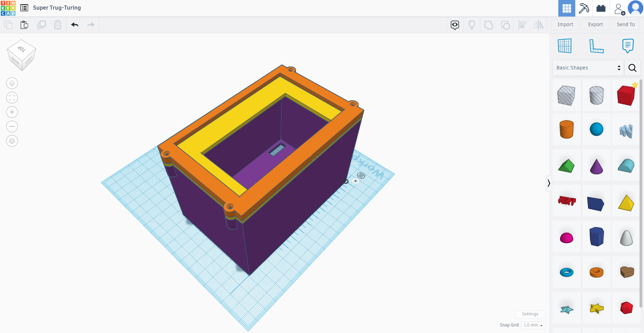Switch to Blocks (Minecraft) view
The height and width of the screenshot is (333, 644).
point(584,8)
